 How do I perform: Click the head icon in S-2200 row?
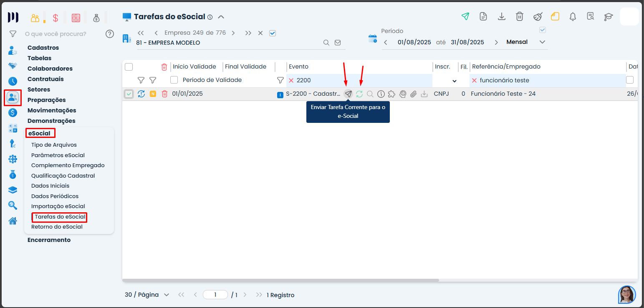[403, 94]
